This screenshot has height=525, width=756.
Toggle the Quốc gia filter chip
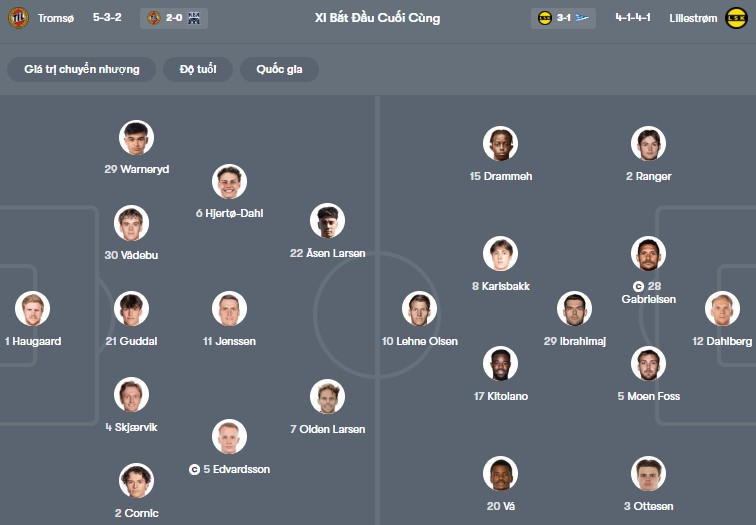pyautogui.click(x=285, y=69)
